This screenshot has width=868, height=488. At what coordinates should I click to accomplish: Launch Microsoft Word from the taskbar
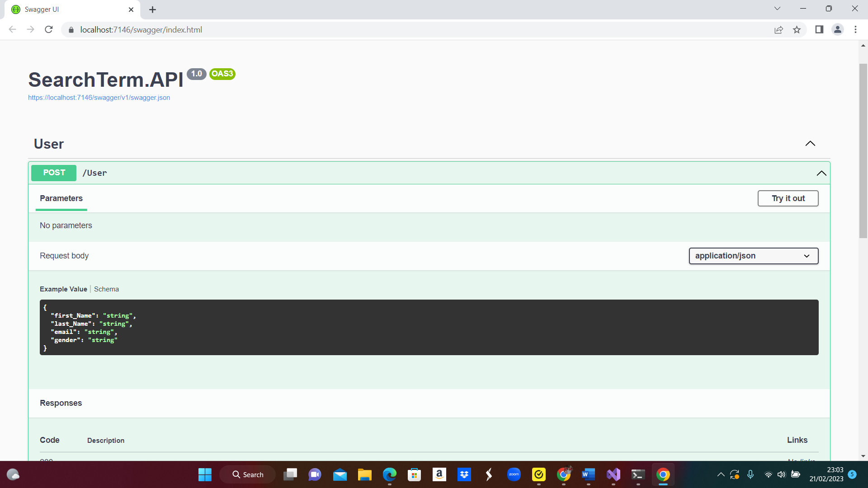pos(588,474)
